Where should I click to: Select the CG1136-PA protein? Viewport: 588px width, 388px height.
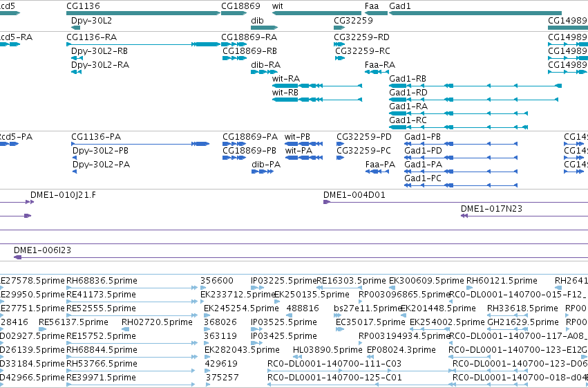(140, 144)
